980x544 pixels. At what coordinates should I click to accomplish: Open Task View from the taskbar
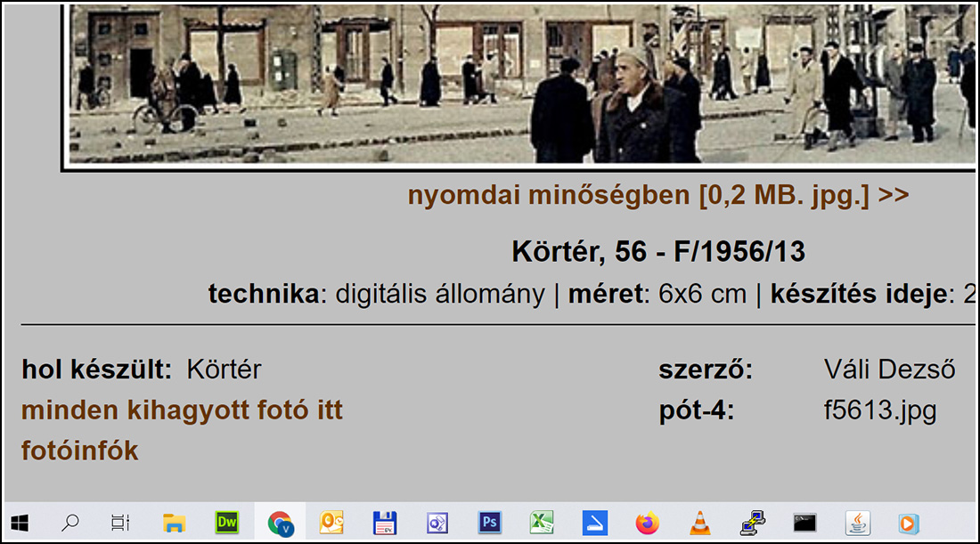120,523
